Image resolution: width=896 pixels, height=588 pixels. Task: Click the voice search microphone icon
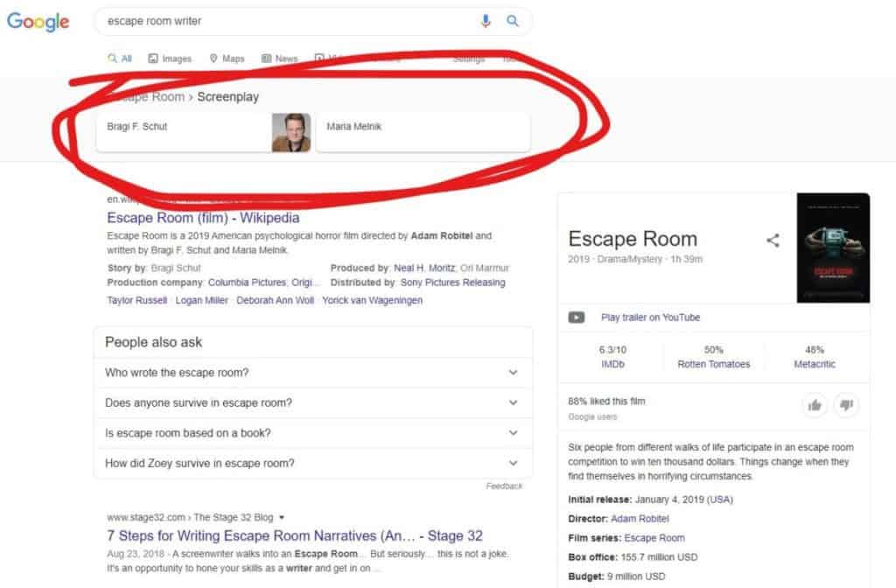pyautogui.click(x=486, y=21)
